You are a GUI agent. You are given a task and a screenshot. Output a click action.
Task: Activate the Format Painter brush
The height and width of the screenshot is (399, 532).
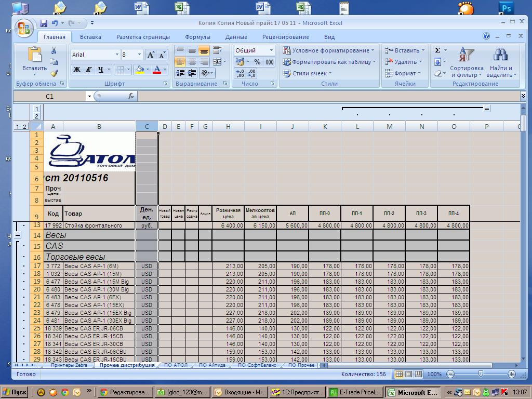pyautogui.click(x=54, y=73)
